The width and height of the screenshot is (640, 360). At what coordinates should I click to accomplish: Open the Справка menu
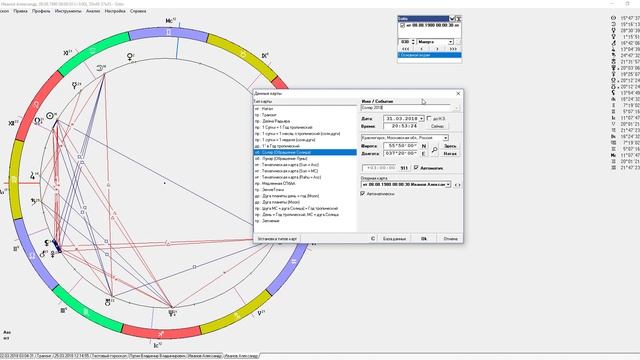pos(138,11)
